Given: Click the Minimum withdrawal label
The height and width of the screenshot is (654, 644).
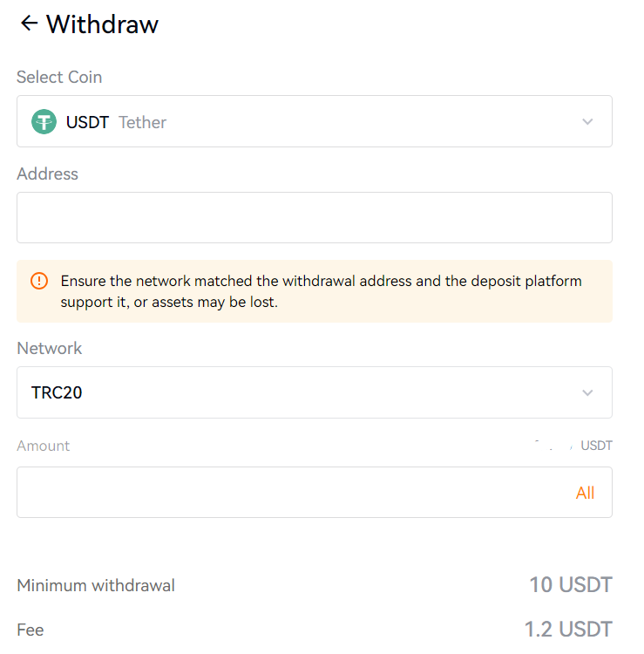Looking at the screenshot, I should click(x=96, y=585).
